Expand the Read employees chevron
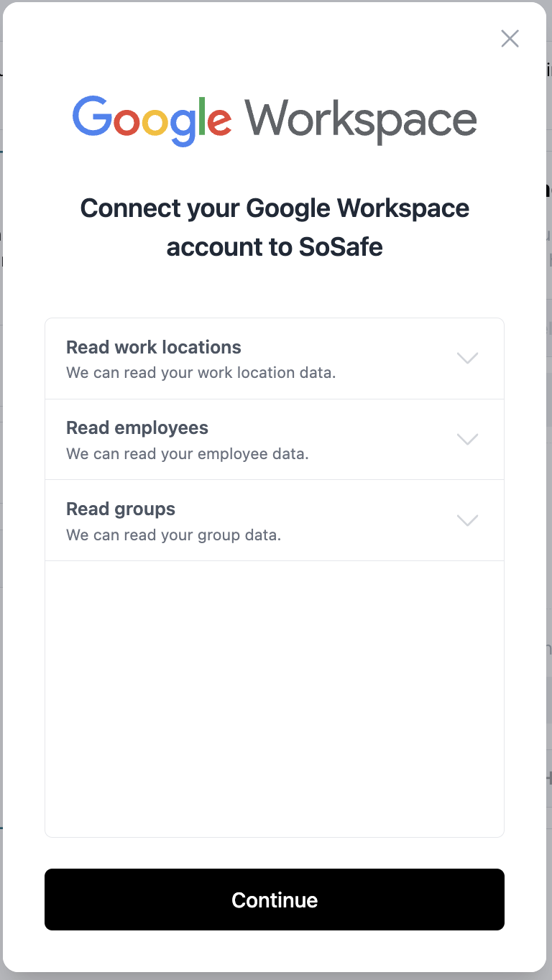 coord(467,439)
